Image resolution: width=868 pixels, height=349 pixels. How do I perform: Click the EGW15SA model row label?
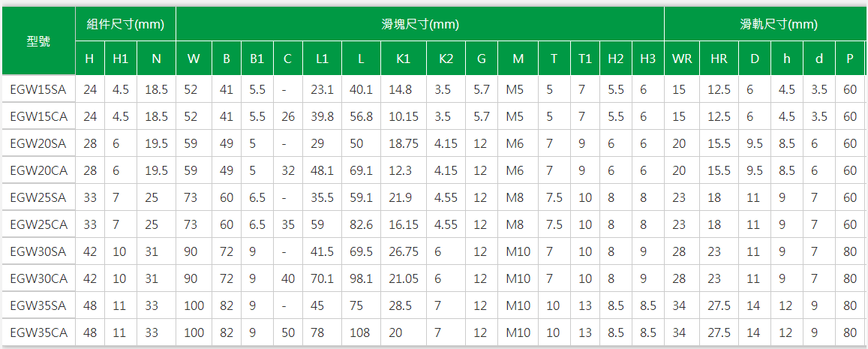[38, 89]
